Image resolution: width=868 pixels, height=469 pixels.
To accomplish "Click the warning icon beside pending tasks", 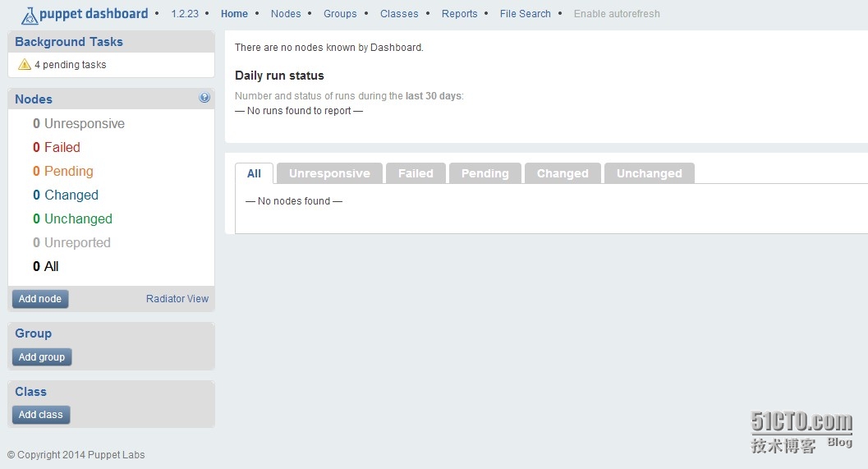I will coord(25,64).
